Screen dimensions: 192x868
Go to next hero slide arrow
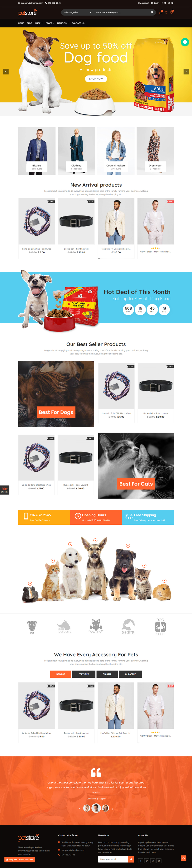click(186, 71)
